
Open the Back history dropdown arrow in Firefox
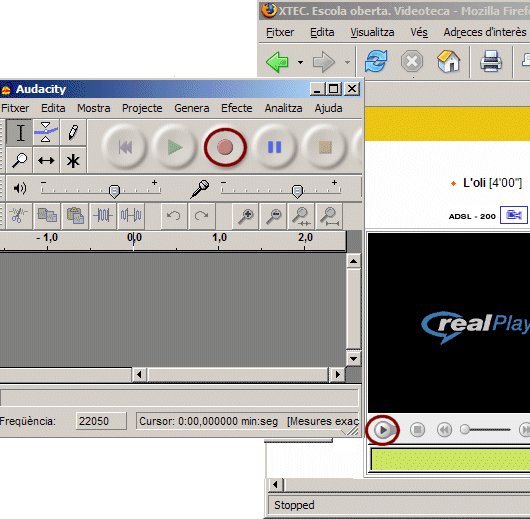(300, 62)
